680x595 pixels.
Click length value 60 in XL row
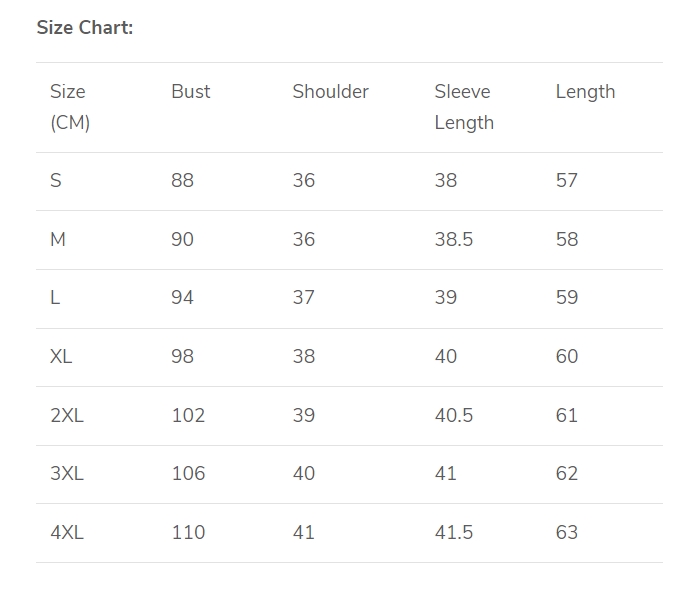pyautogui.click(x=567, y=357)
